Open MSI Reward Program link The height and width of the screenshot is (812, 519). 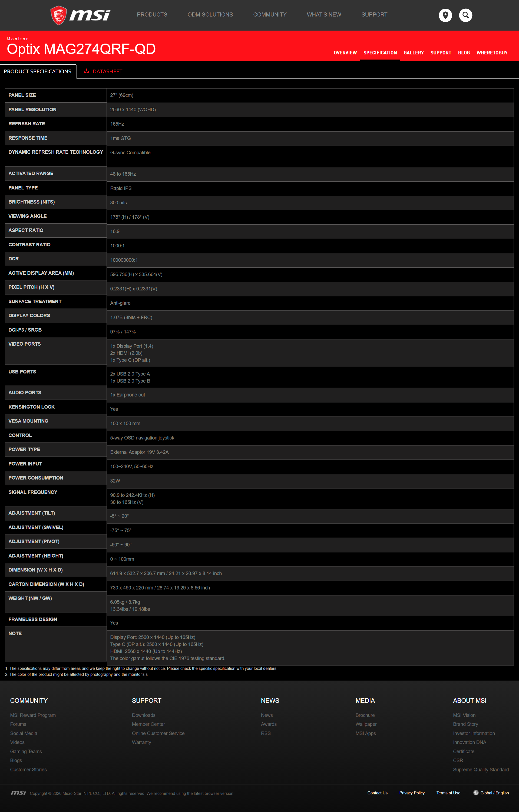[33, 715]
